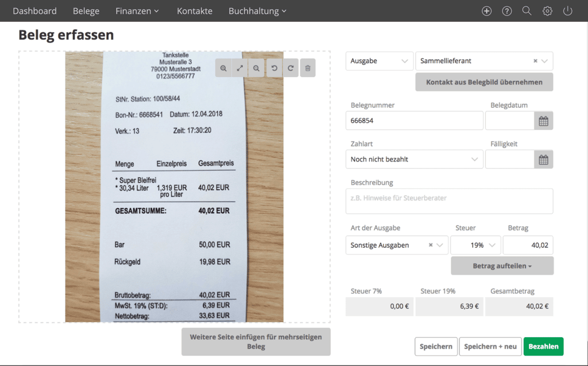Image resolution: width=588 pixels, height=366 pixels.
Task: Click the plus icon in the top bar
Action: pyautogui.click(x=486, y=10)
